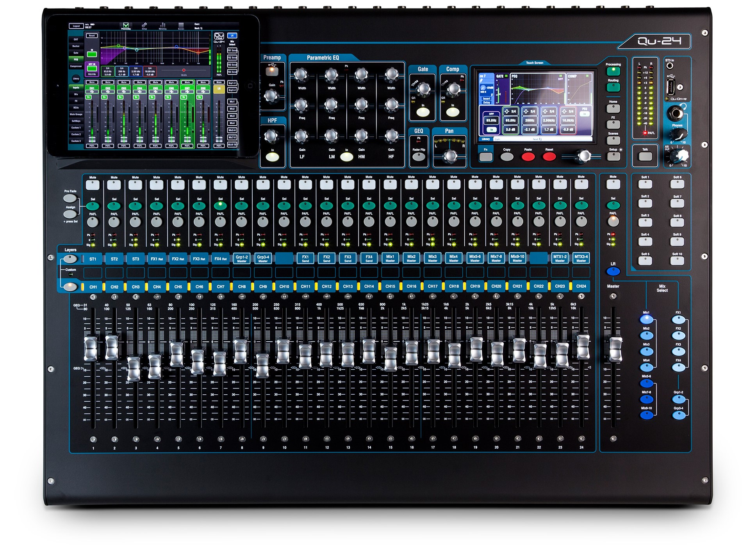This screenshot has height=545, width=756.
Task: Push the Scenes key on console
Action: click(613, 140)
